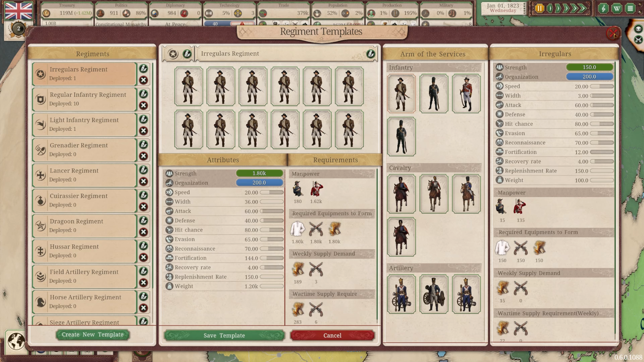Click the world globe icon
644x362 pixels.
click(x=16, y=342)
